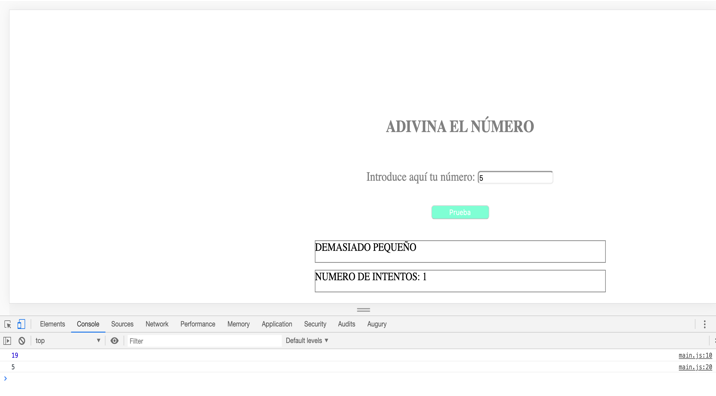The image size is (716, 396).
Task: Open the Elements tab
Action: [53, 324]
